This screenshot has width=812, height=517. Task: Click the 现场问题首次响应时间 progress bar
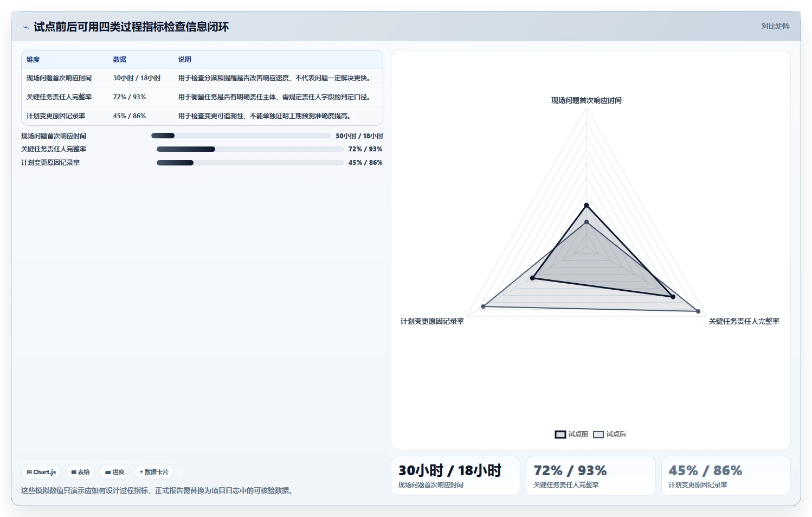pyautogui.click(x=241, y=136)
